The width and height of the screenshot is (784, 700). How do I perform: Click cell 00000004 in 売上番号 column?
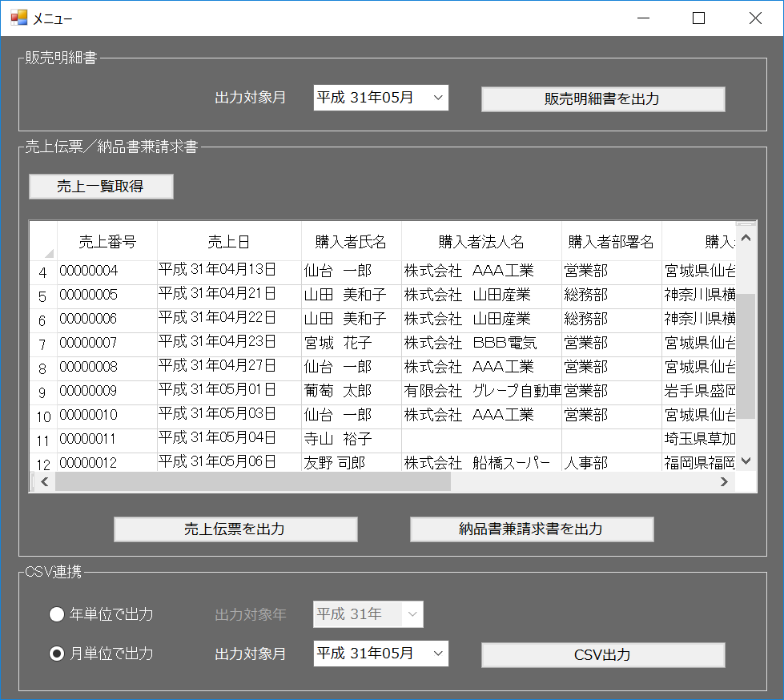click(x=107, y=272)
